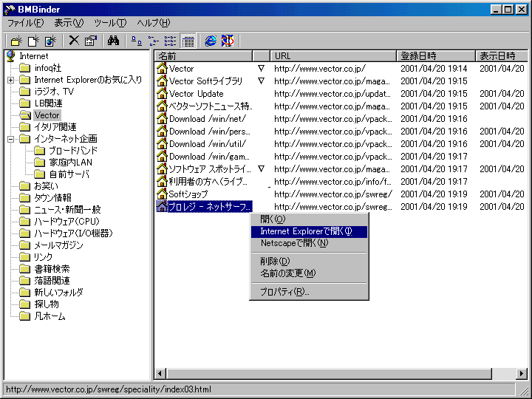Viewport: 532px width, 399px height.
Task: Open the ファイル(F) menu
Action: 26,23
